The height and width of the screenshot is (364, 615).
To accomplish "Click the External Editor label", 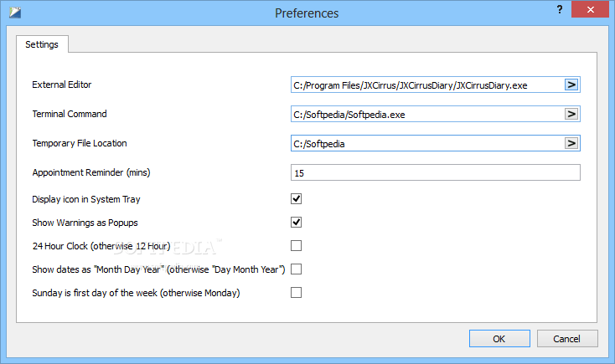I will point(61,85).
